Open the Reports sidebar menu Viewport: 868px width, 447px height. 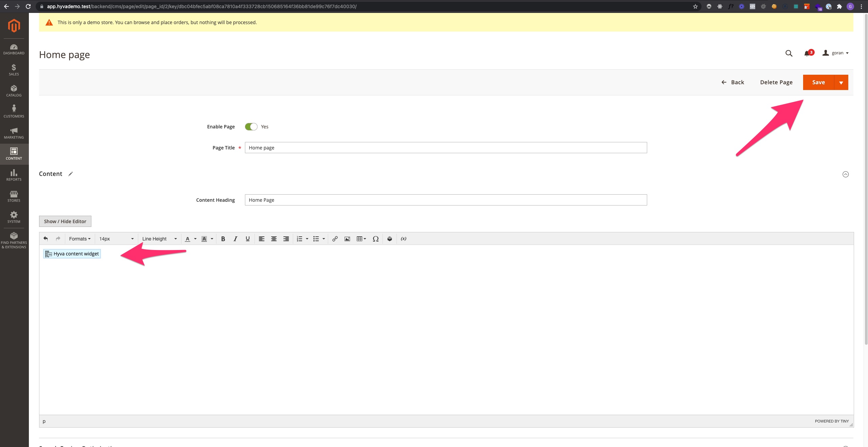(14, 175)
